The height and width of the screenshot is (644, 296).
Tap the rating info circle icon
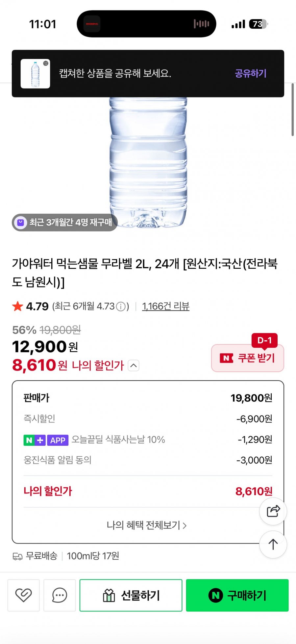(x=121, y=307)
